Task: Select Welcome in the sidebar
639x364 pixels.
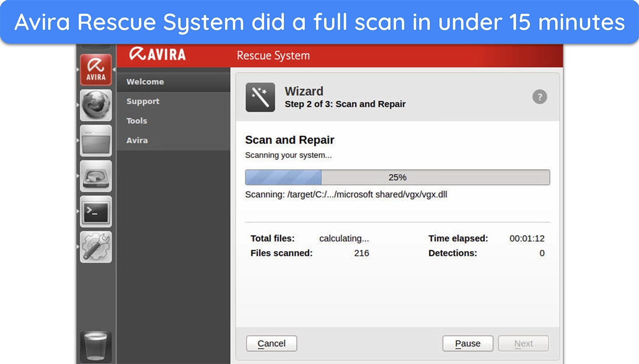Action: (173, 82)
